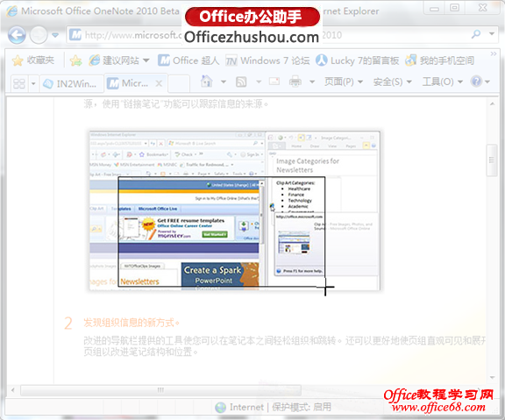Viewport: 505px width, 420px height.
Task: Open the Office 超人 favorites link
Action: tap(188, 61)
